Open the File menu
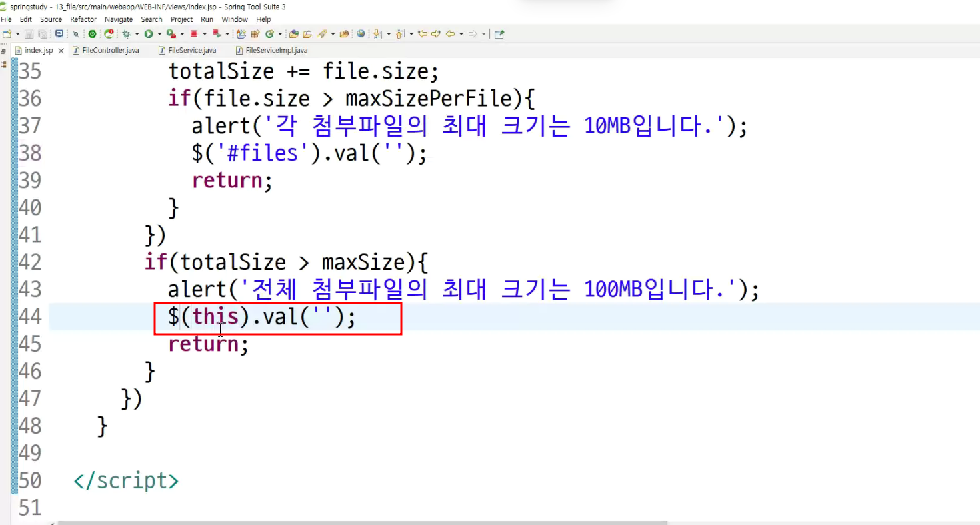Image resolution: width=980 pixels, height=525 pixels. coord(6,19)
